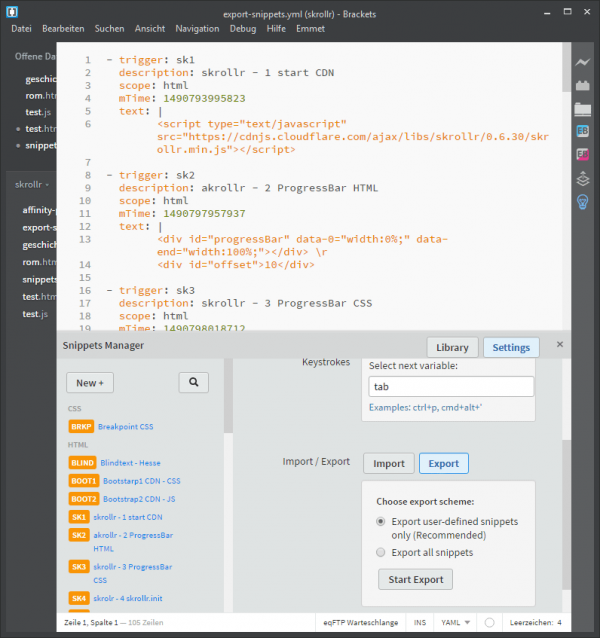Screen dimensions: 600x638
Task: Open rom.htm in working files list
Action: pyautogui.click(x=41, y=96)
